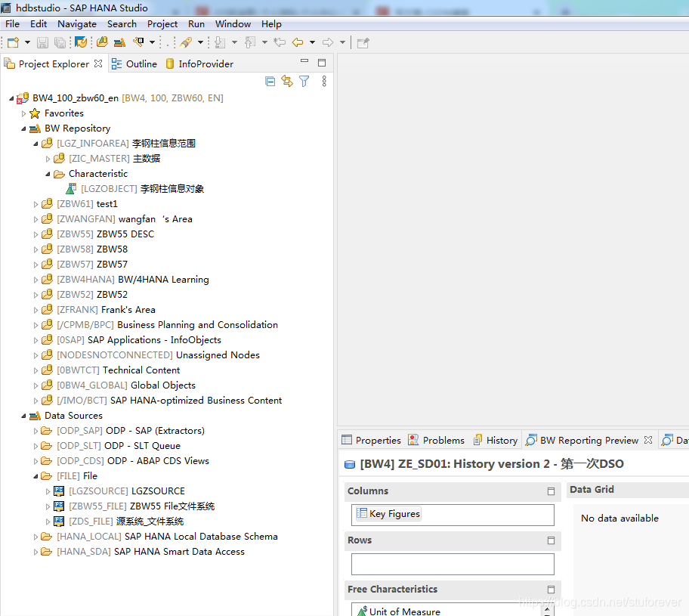Screen dimensions: 689x616
Task: Expand the Favorites node
Action: click(23, 113)
